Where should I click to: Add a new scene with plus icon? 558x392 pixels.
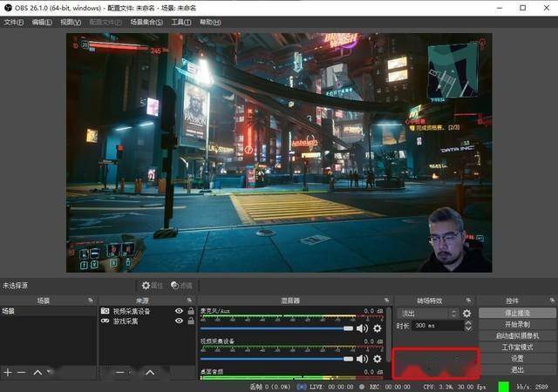tap(8, 373)
